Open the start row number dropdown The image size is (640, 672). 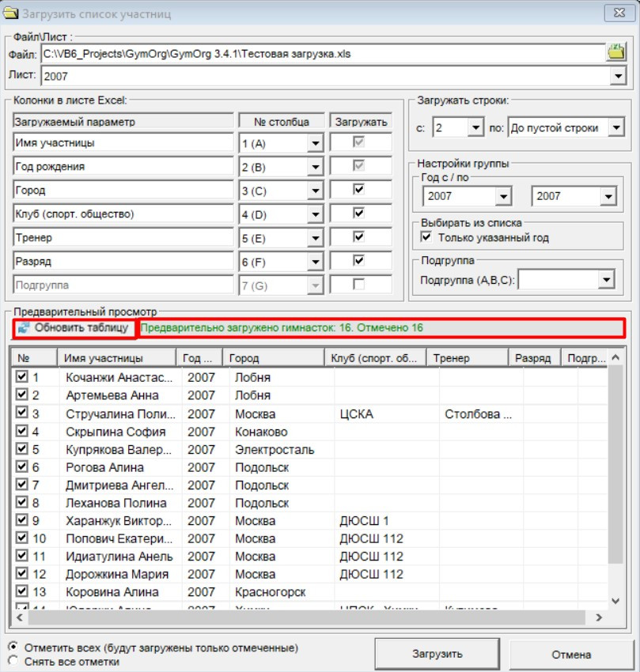474,128
